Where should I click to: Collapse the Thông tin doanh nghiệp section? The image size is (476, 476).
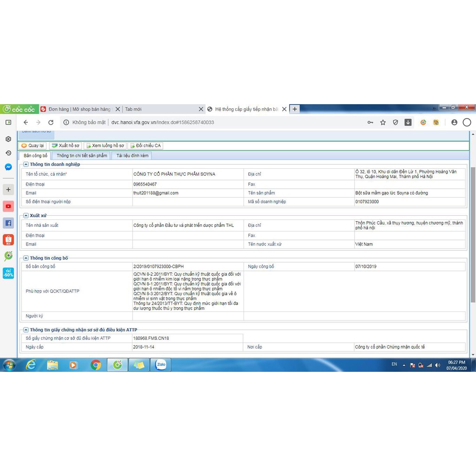pos(26,164)
